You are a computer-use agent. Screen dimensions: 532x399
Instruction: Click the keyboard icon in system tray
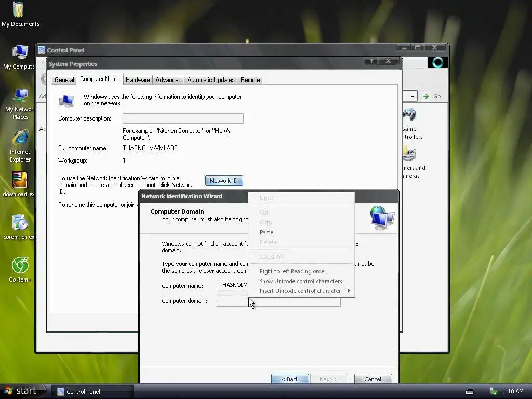pyautogui.click(x=470, y=392)
